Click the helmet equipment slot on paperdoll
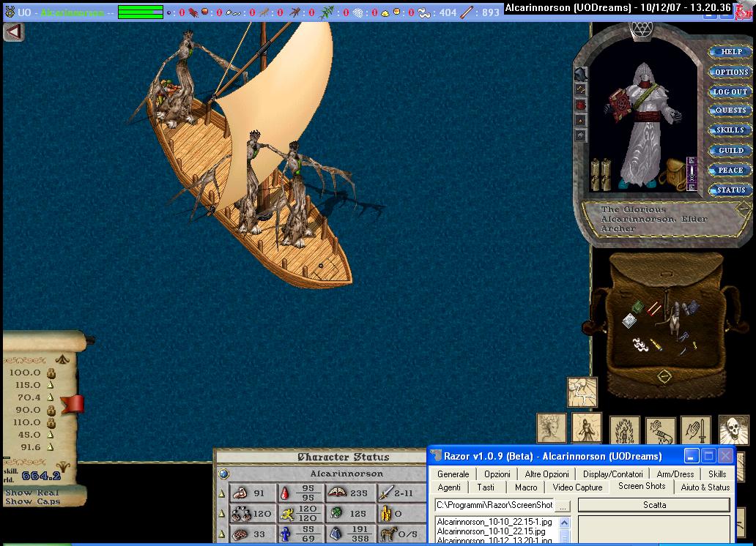 coord(580,75)
